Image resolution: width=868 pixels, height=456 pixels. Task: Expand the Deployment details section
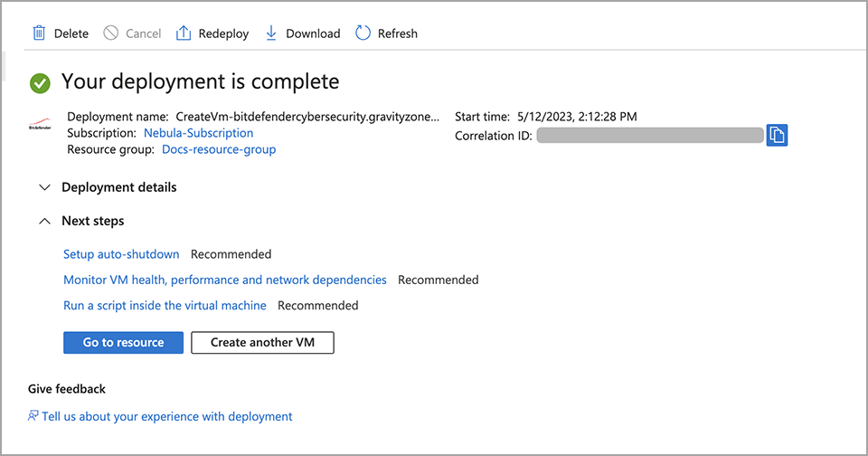45,187
